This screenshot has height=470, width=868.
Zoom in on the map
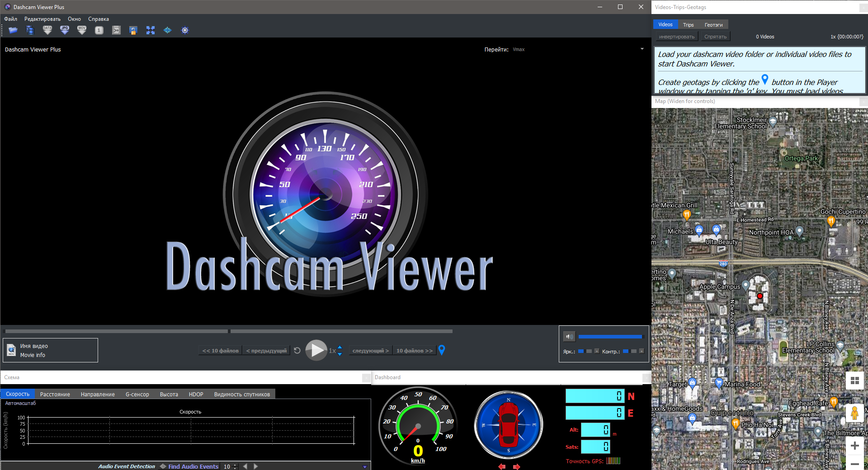pos(855,446)
